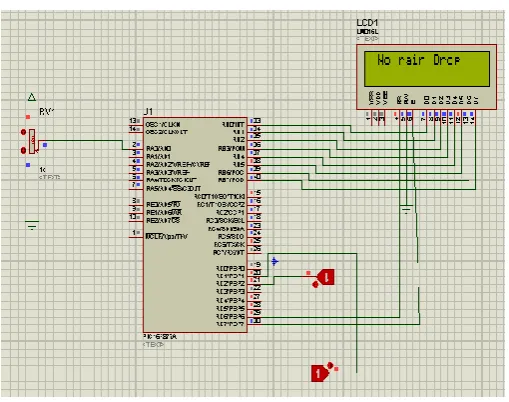The image size is (509, 402).
Task: Select the LCD1 display component body
Action: [x=426, y=77]
